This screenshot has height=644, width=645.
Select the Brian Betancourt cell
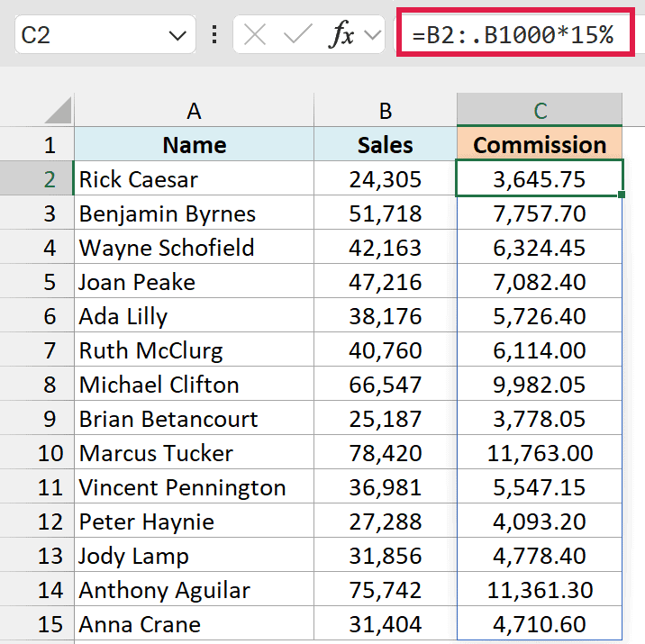195,418
